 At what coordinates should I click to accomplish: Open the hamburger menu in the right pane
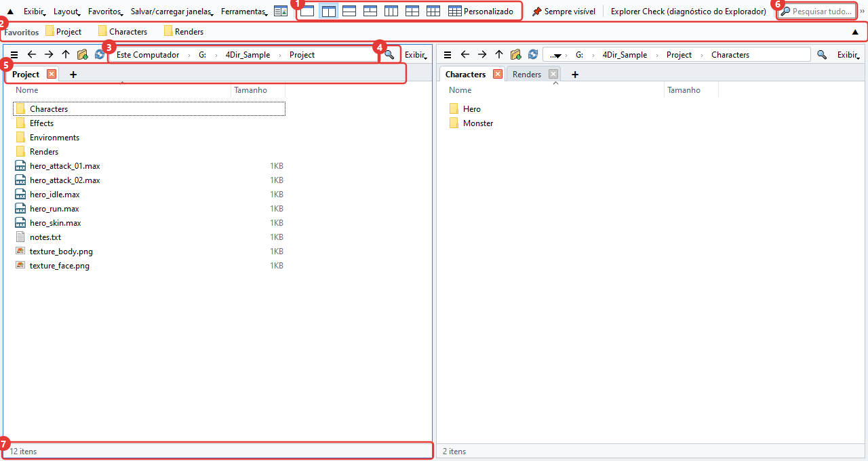click(448, 55)
